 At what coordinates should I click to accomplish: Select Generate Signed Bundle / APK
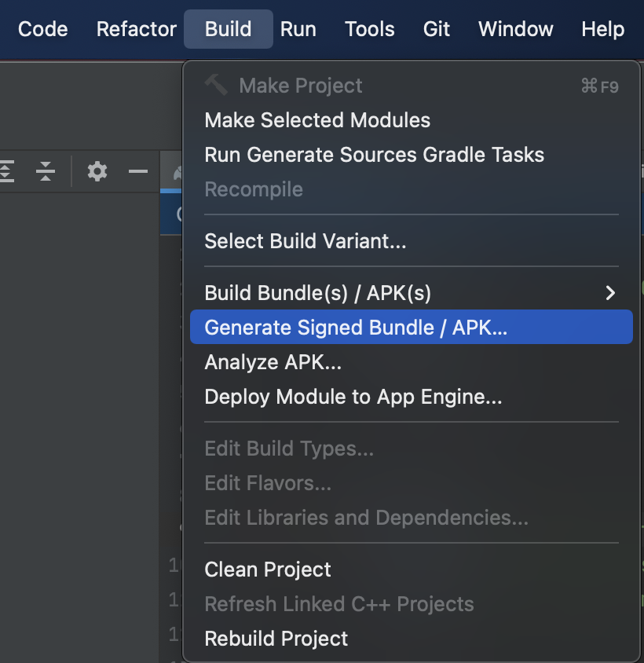(x=356, y=328)
